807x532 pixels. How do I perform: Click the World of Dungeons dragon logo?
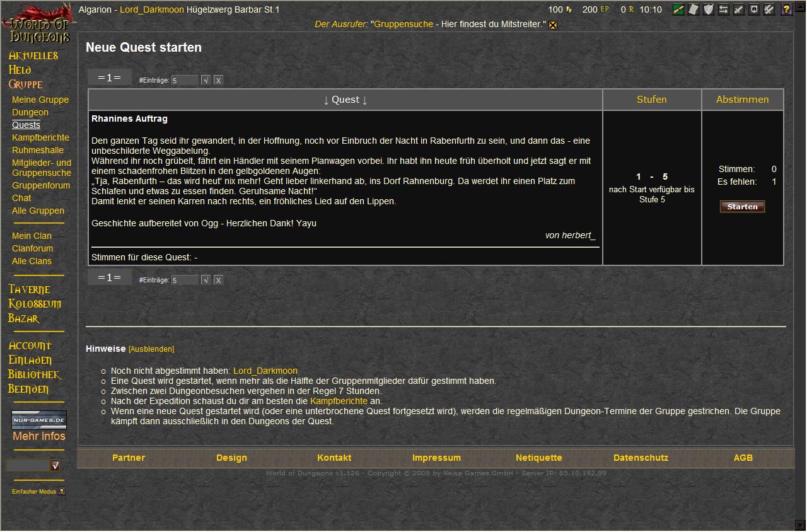[38, 24]
